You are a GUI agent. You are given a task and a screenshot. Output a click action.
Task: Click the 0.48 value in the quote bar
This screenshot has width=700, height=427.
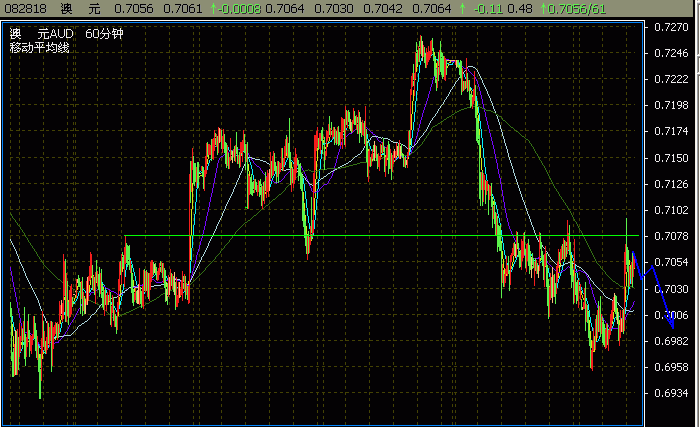pyautogui.click(x=520, y=8)
